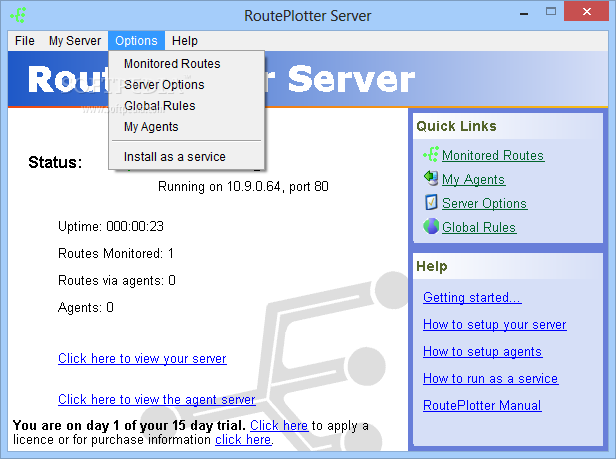The width and height of the screenshot is (616, 459).
Task: Choose Install as a service menu entry
Action: coord(187,156)
